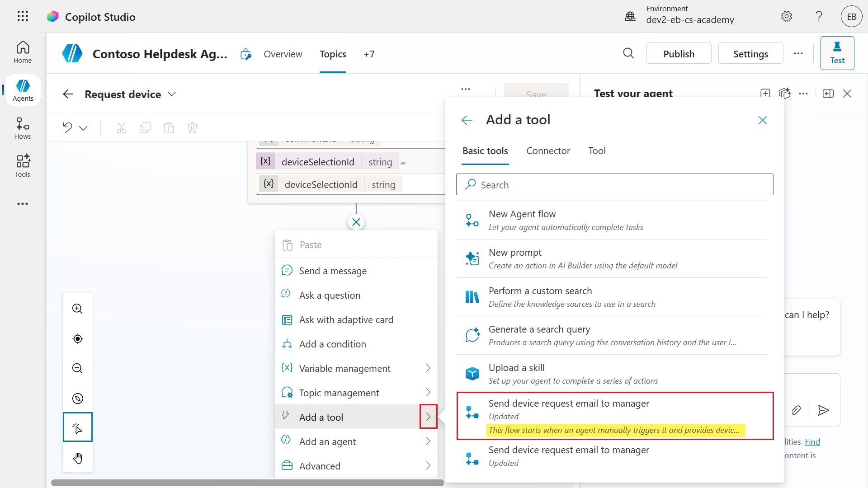Click the delete trash icon in toolbar

pyautogui.click(x=193, y=128)
